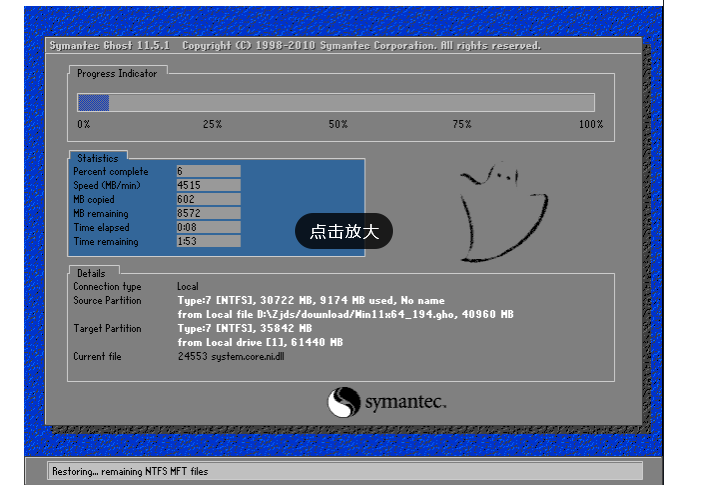The height and width of the screenshot is (491, 706).
Task: Click the Source Partition .gho file path
Action: (346, 314)
